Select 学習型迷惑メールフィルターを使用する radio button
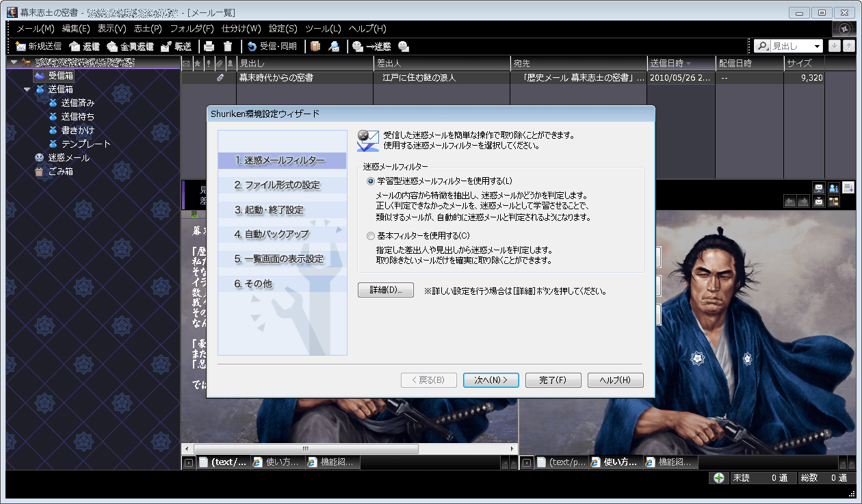Screen dimensions: 862x504 coord(371,181)
